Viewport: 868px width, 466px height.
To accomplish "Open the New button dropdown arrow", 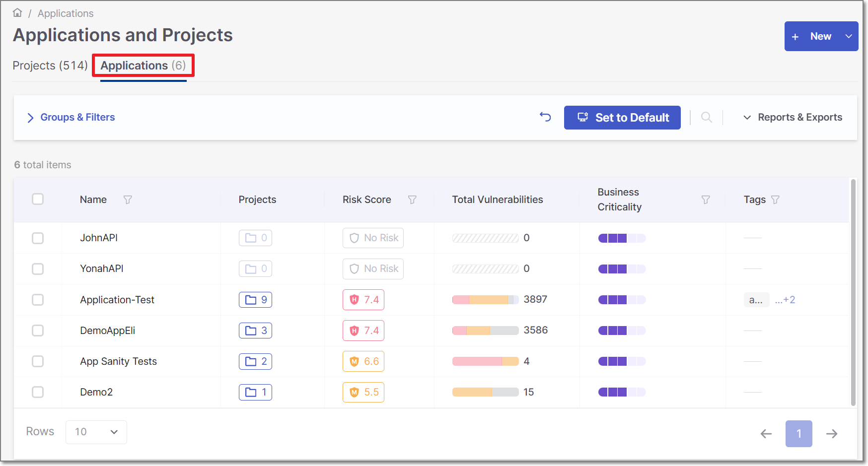I will point(849,36).
